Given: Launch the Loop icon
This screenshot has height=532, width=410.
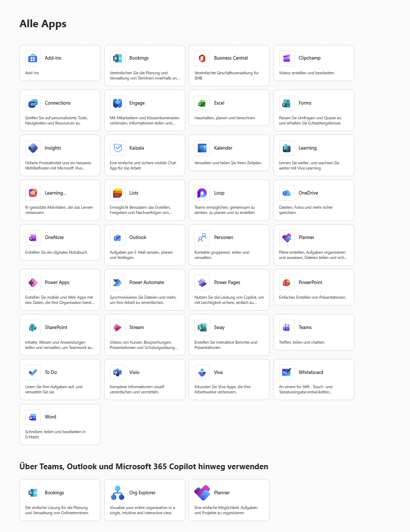Looking at the screenshot, I should pyautogui.click(x=202, y=193).
